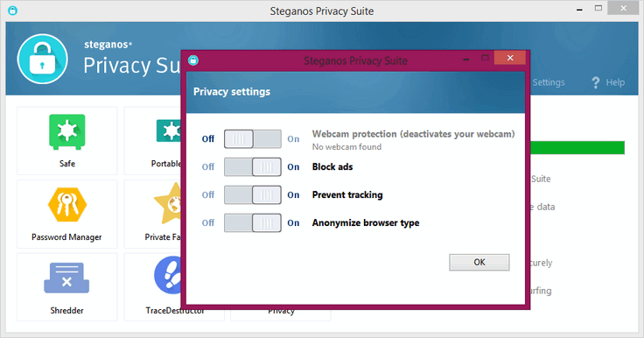Image resolution: width=644 pixels, height=338 pixels.
Task: Click the dialog title bar lock icon
Action: pyautogui.click(x=193, y=60)
